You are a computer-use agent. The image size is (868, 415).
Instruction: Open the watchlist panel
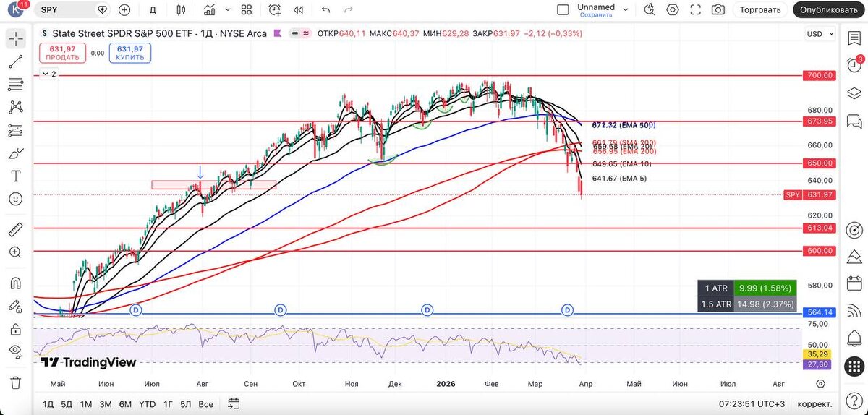[x=854, y=39]
